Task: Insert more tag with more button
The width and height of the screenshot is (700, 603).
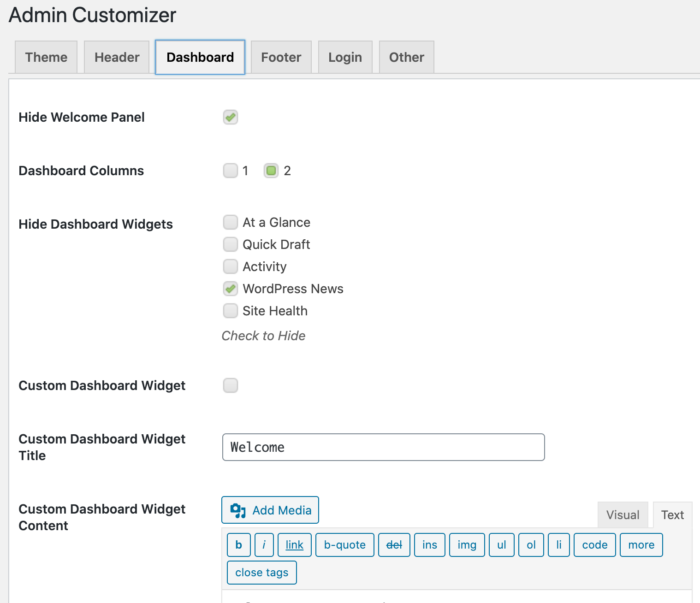Action: click(641, 545)
